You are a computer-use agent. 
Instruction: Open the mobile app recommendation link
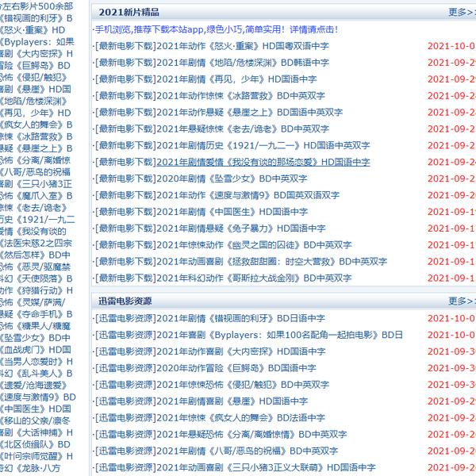[217, 29]
